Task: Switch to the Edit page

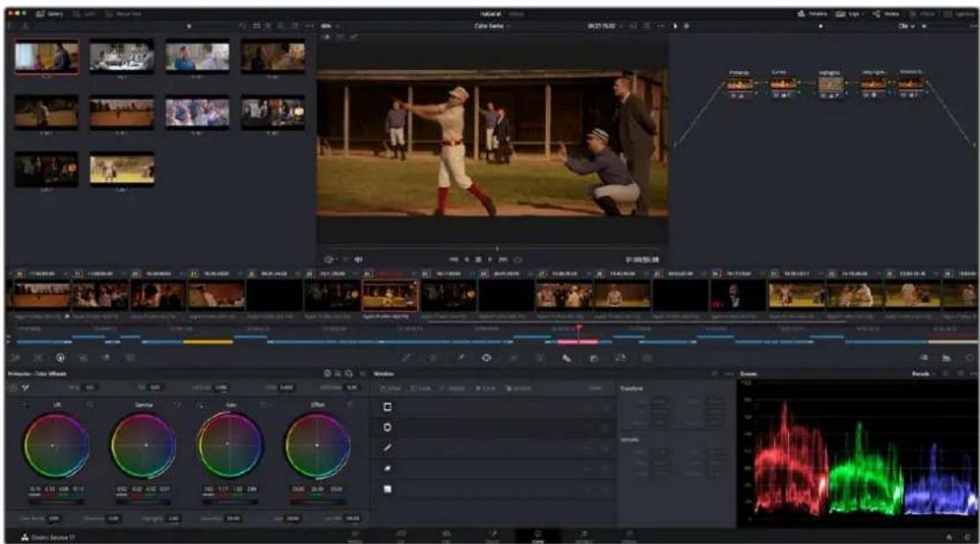Action: (446, 536)
